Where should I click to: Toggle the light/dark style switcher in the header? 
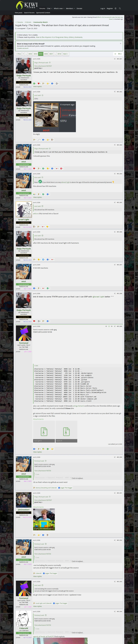tap(115, 8)
